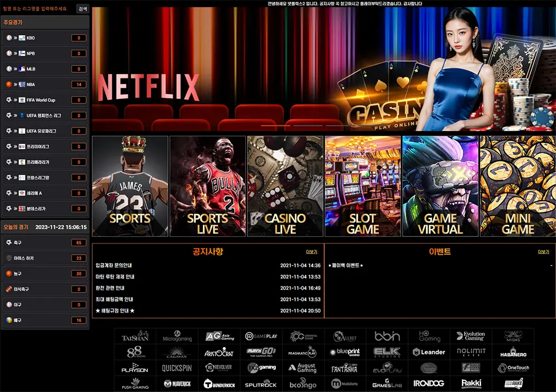Image resolution: width=556 pixels, height=392 pixels.
Task: Click the blueprint gaming logo
Action: click(345, 353)
